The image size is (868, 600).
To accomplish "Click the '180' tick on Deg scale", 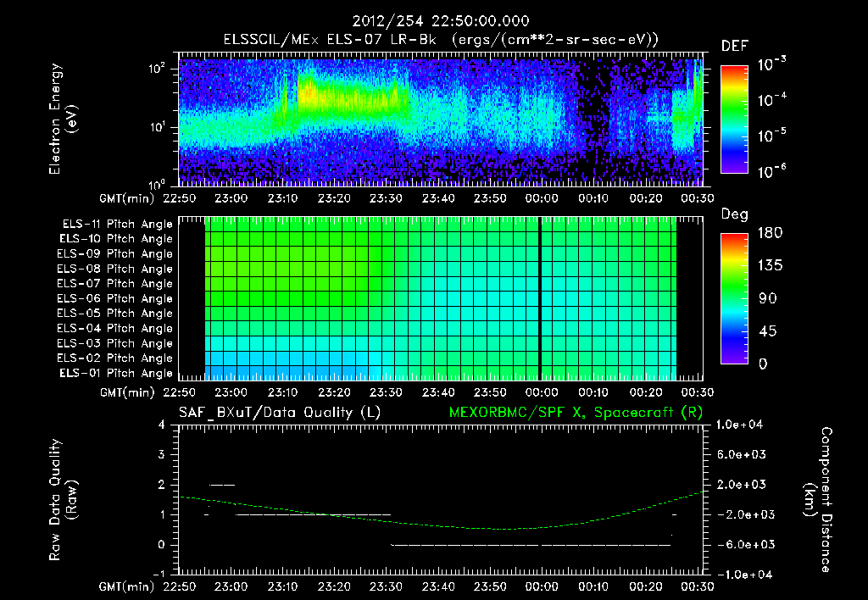I will click(770, 233).
